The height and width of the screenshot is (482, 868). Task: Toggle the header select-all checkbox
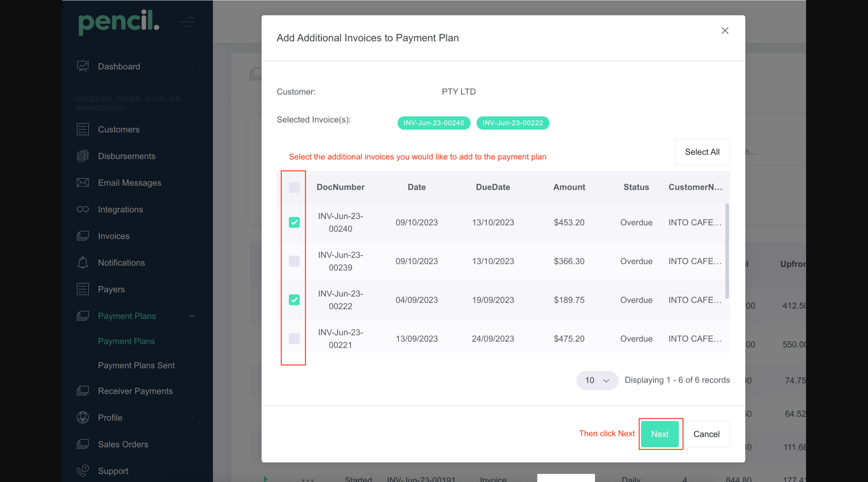(294, 187)
